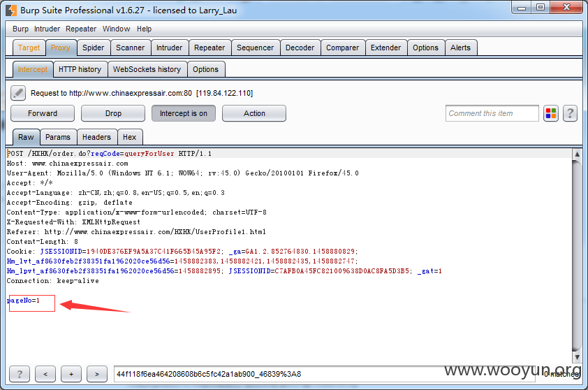Click the Accept-Language header line
Viewport: 588px width, 390px height.
coord(115,193)
